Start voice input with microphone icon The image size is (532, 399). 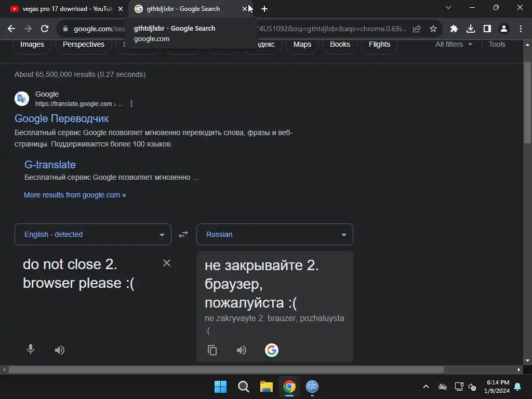click(x=31, y=349)
